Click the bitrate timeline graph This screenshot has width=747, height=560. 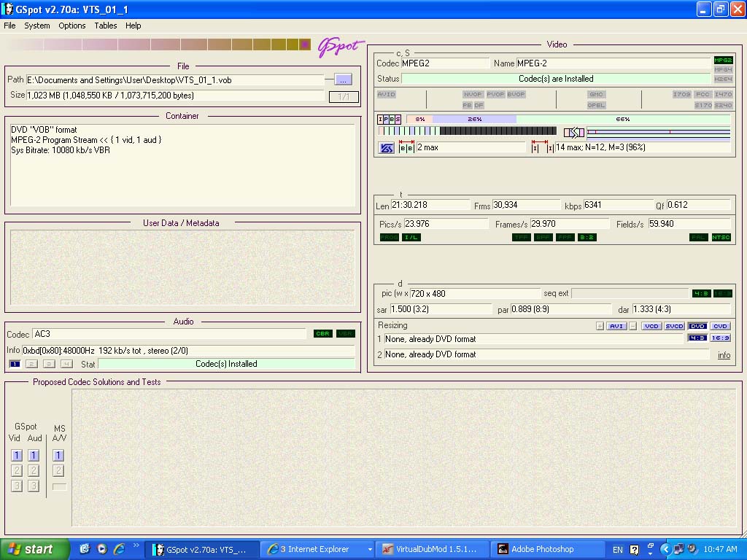[659, 133]
